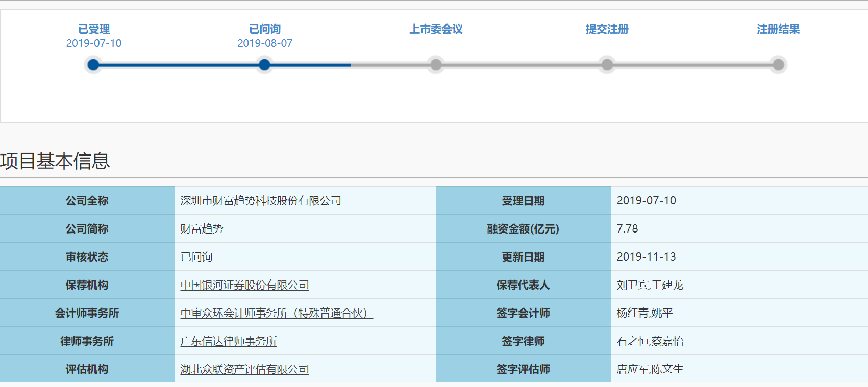Image resolution: width=868 pixels, height=387 pixels.
Task: Click signing lawyers 石之恒,蔡嘉怡
Action: tap(650, 341)
